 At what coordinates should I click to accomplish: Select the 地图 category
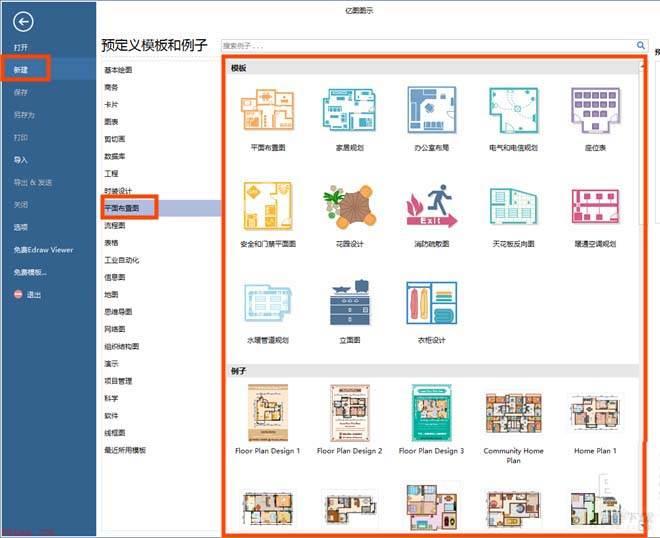coord(112,295)
